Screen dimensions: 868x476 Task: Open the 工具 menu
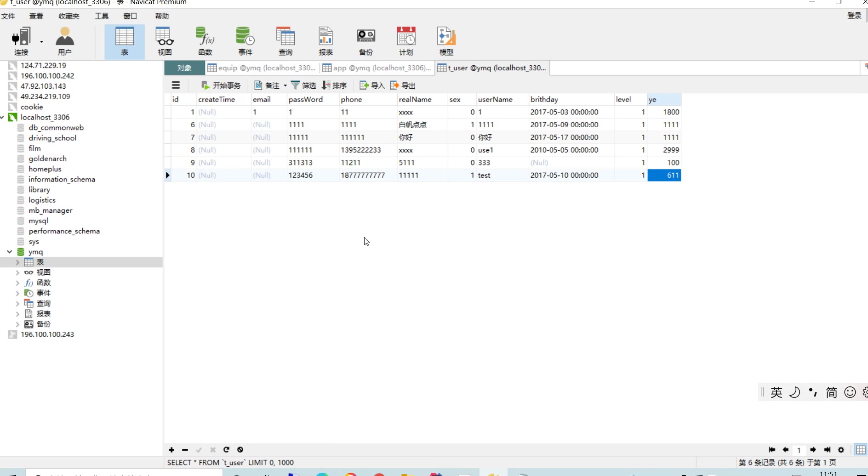tap(102, 16)
